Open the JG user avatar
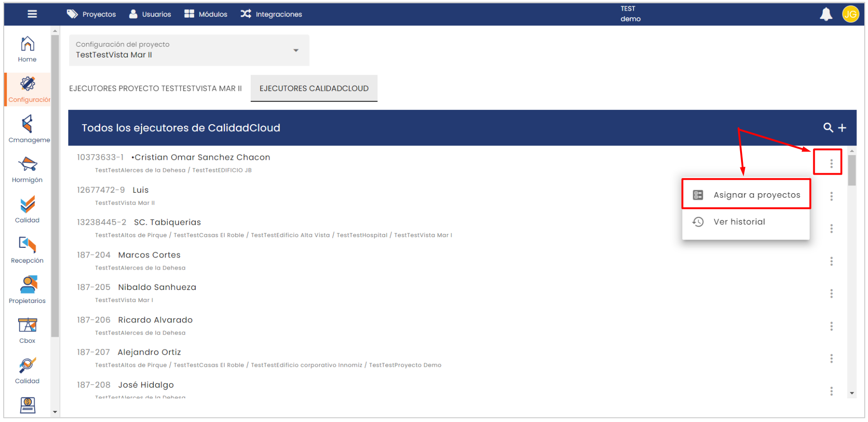The width and height of the screenshot is (868, 422). coord(850,14)
